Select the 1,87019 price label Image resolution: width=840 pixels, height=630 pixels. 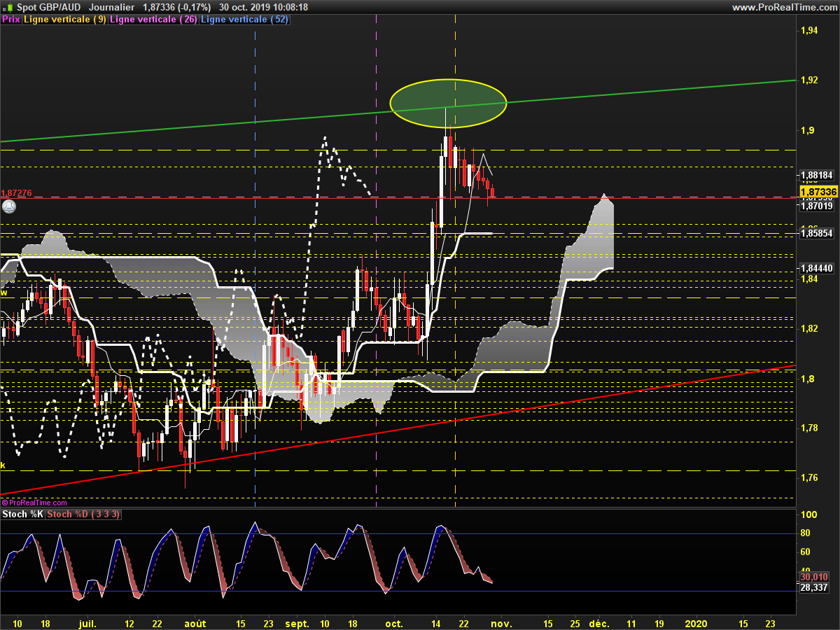tap(816, 206)
